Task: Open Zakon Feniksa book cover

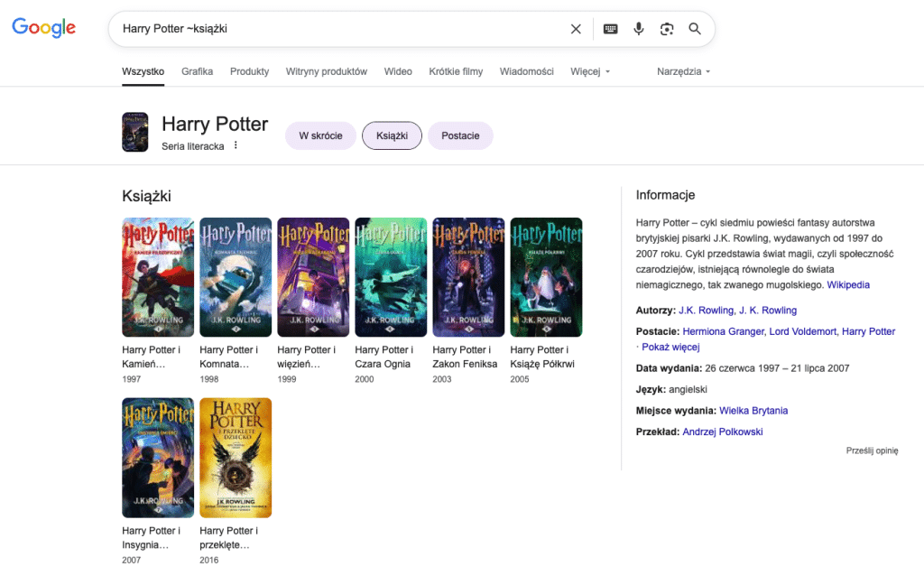Action: pyautogui.click(x=468, y=277)
